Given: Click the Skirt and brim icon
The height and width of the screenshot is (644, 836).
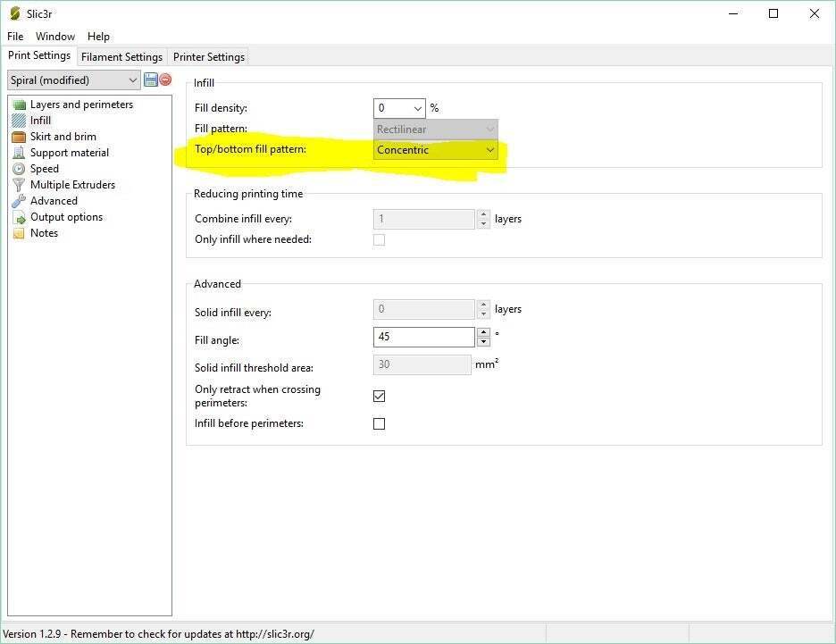Looking at the screenshot, I should pos(19,137).
